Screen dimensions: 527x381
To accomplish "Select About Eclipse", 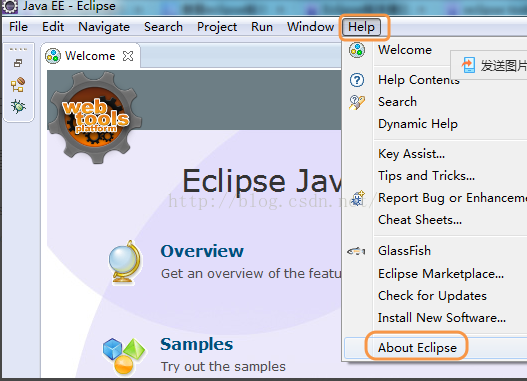I will click(x=417, y=348).
